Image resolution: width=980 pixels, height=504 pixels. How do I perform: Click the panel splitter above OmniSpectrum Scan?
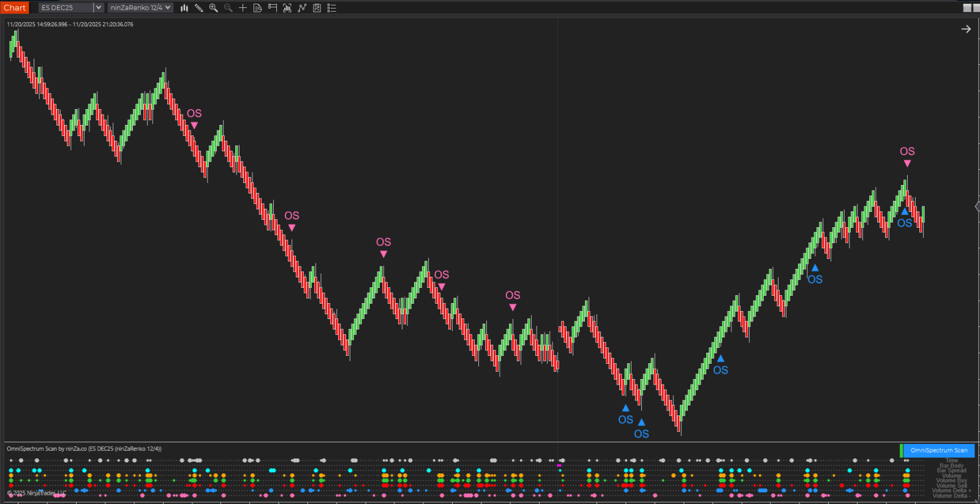(x=490, y=442)
